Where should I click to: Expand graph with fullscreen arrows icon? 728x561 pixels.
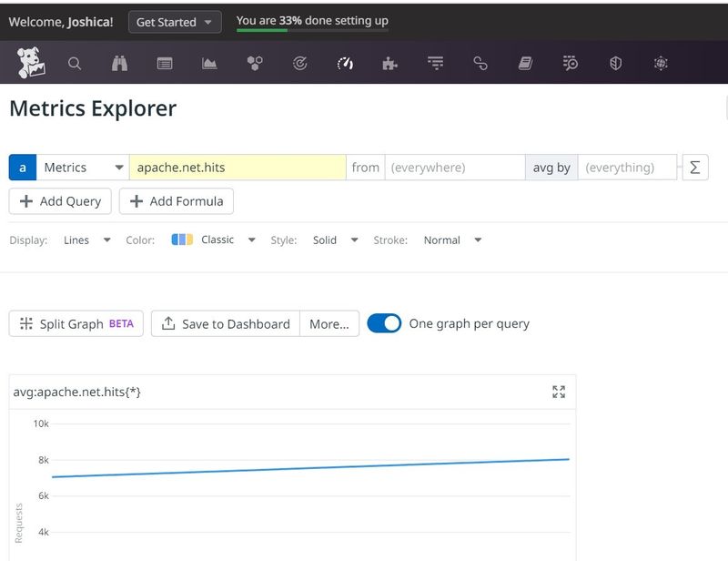point(559,392)
